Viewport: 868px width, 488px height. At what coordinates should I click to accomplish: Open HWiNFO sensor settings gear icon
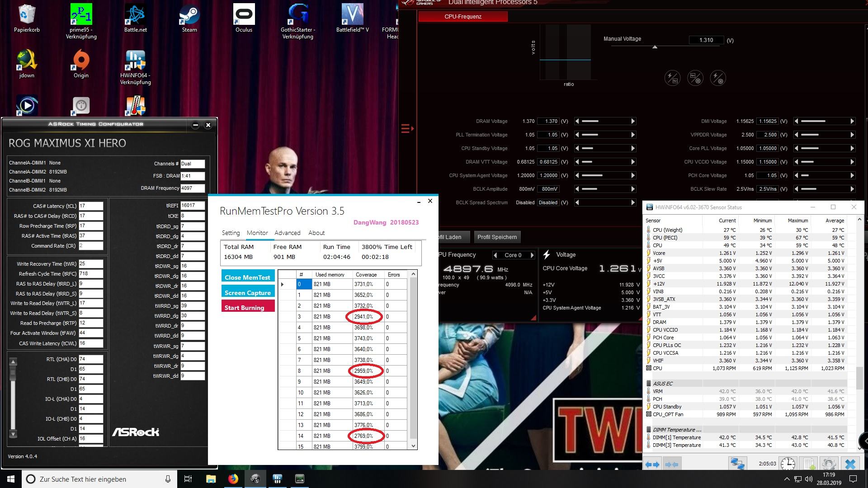(x=829, y=464)
